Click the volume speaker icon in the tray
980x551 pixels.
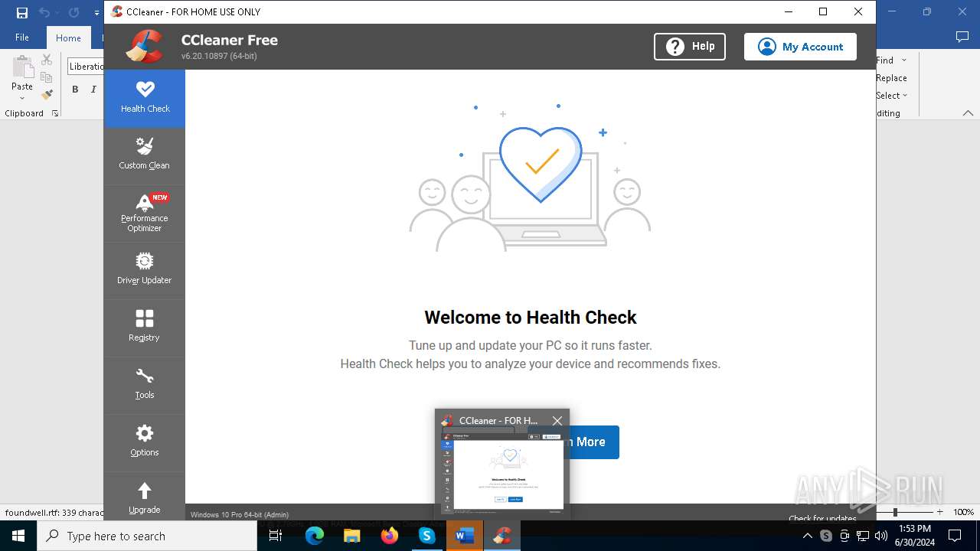(x=881, y=536)
